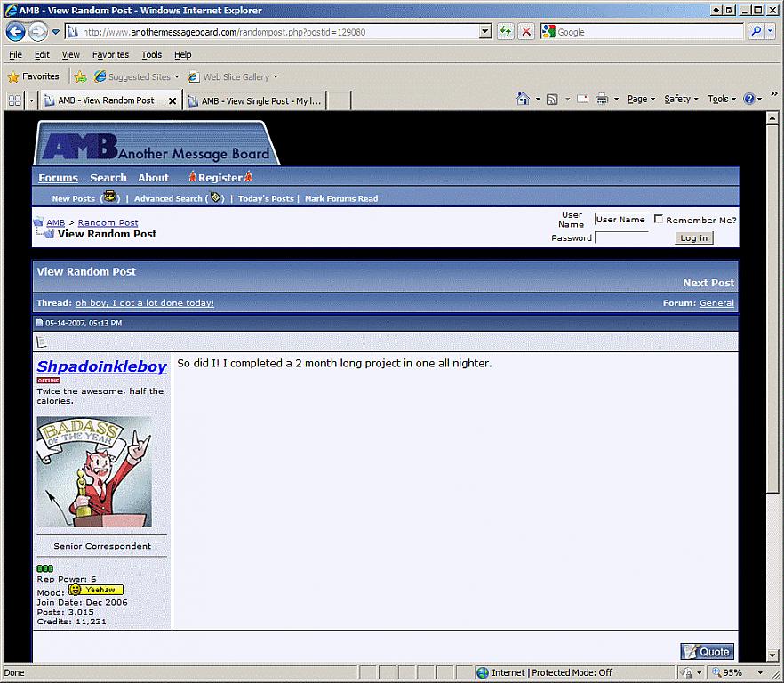Click the Password input field
784x683 pixels.
click(x=620, y=238)
